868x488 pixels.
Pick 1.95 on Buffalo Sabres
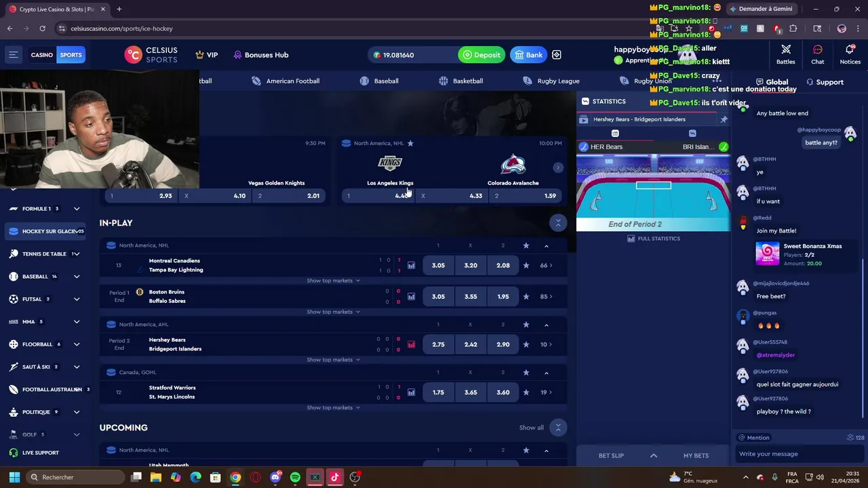[503, 297]
